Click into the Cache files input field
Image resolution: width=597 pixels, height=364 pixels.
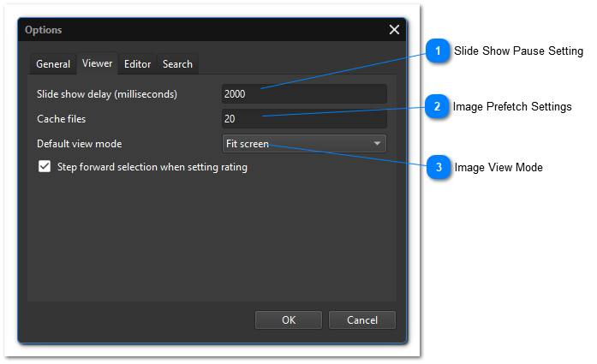[x=304, y=119]
